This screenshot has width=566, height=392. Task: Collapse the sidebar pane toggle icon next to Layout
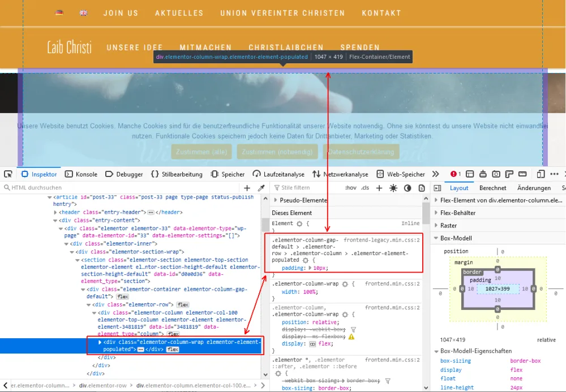click(437, 188)
